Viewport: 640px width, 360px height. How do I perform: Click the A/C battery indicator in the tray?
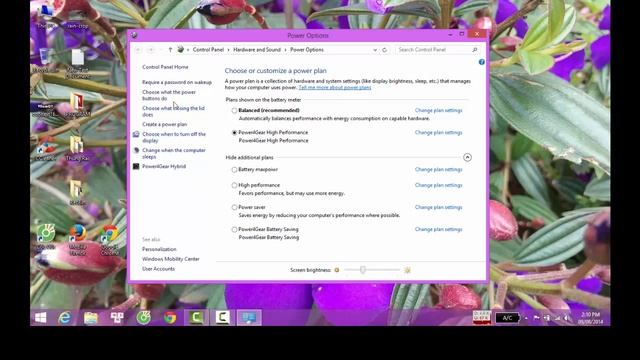coord(507,318)
